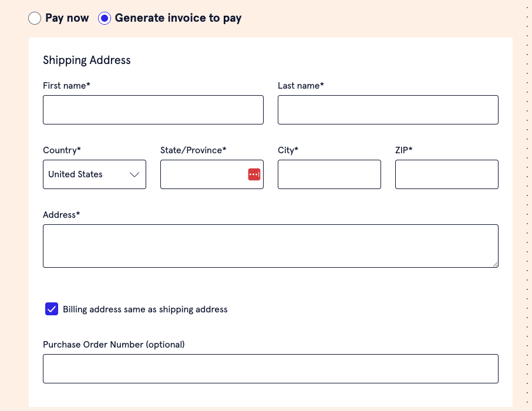Click the Last name input field
This screenshot has width=532, height=411.
(x=388, y=110)
